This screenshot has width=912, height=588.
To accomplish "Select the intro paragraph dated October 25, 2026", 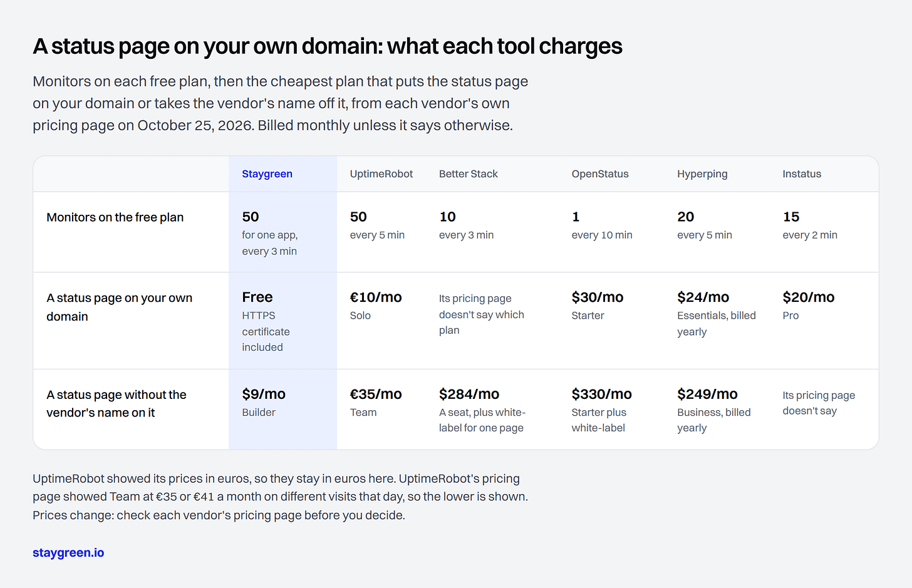I will pos(280,103).
